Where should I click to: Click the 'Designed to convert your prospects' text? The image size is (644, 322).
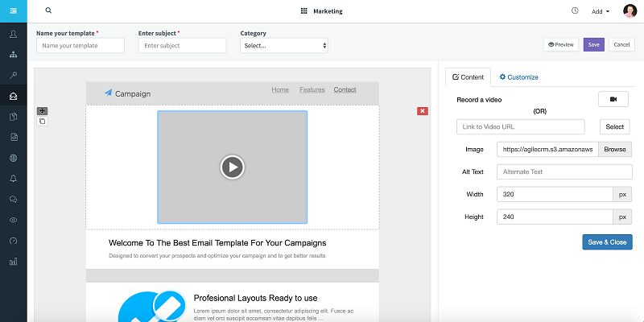(217, 256)
